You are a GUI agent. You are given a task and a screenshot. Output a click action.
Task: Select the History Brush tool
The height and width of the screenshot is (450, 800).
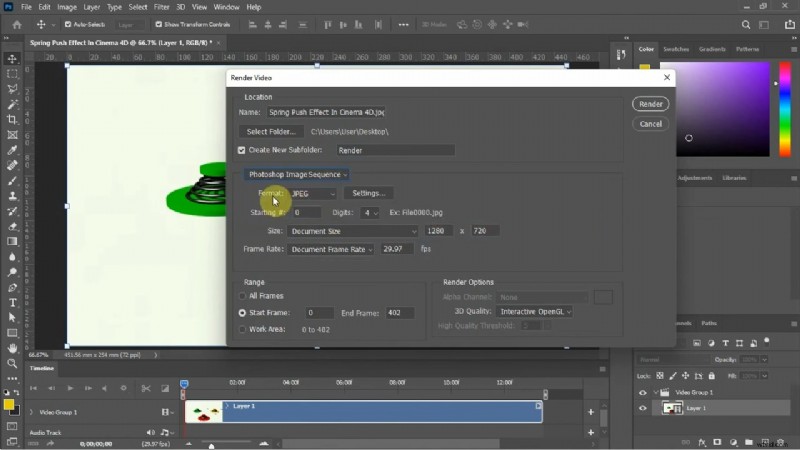[12, 211]
